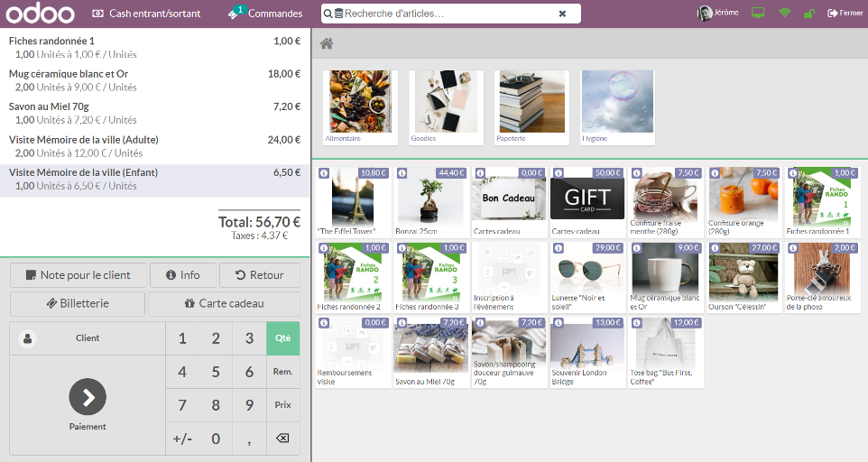Open customer display monitor icon

[x=758, y=13]
